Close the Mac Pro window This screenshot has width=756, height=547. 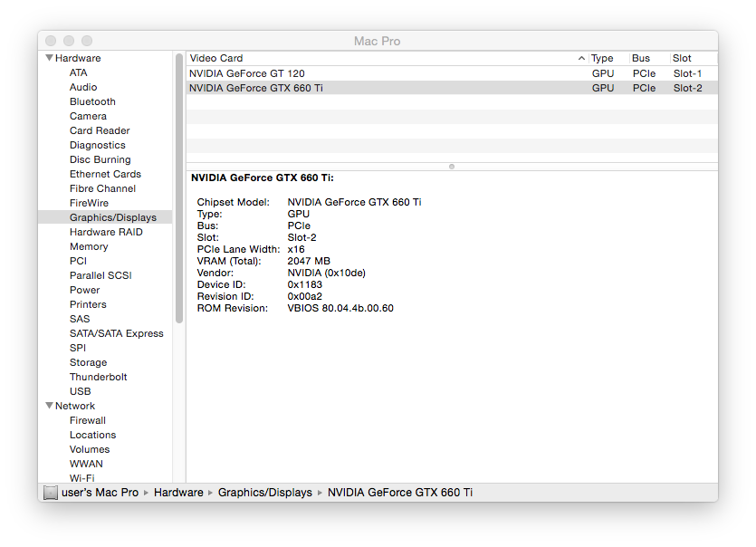pyautogui.click(x=51, y=41)
